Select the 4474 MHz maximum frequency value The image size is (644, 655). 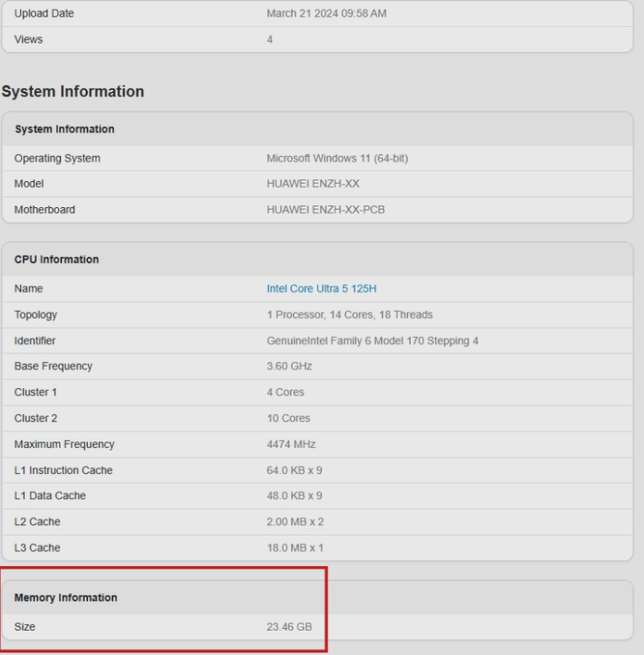click(x=291, y=444)
